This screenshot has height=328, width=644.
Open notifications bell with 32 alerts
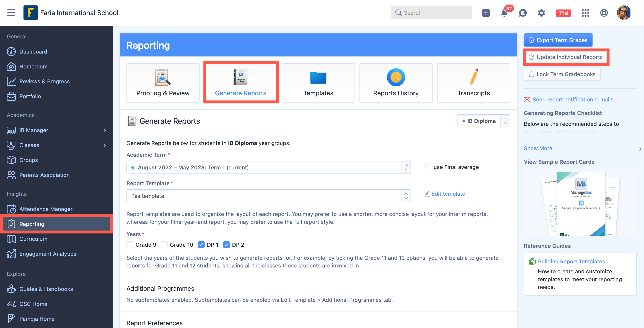click(504, 13)
